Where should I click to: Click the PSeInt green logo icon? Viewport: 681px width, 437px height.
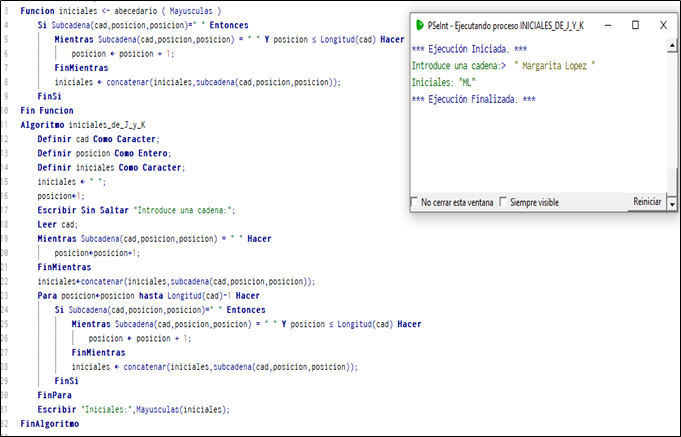tap(420, 24)
